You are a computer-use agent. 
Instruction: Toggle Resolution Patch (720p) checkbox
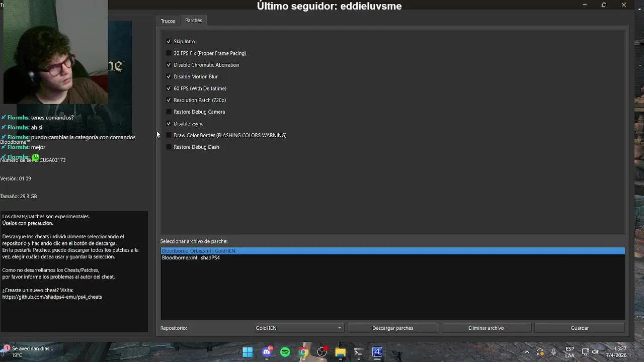tap(169, 100)
